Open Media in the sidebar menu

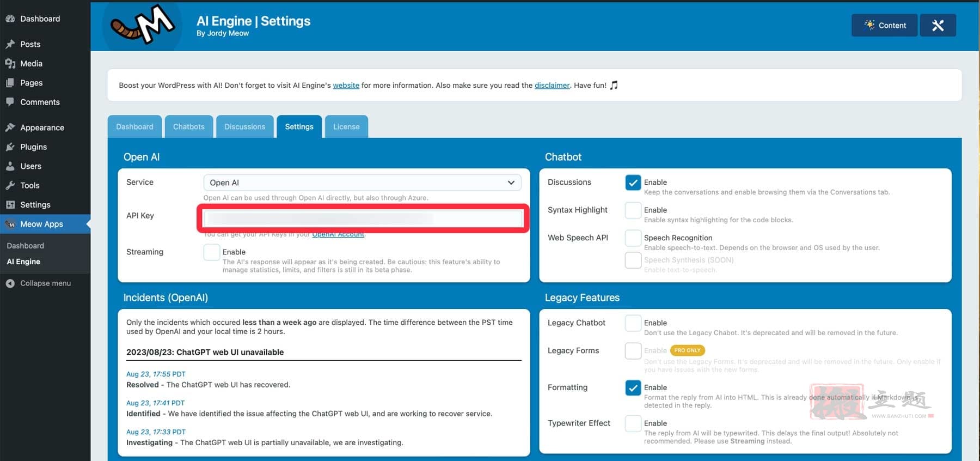click(x=31, y=64)
